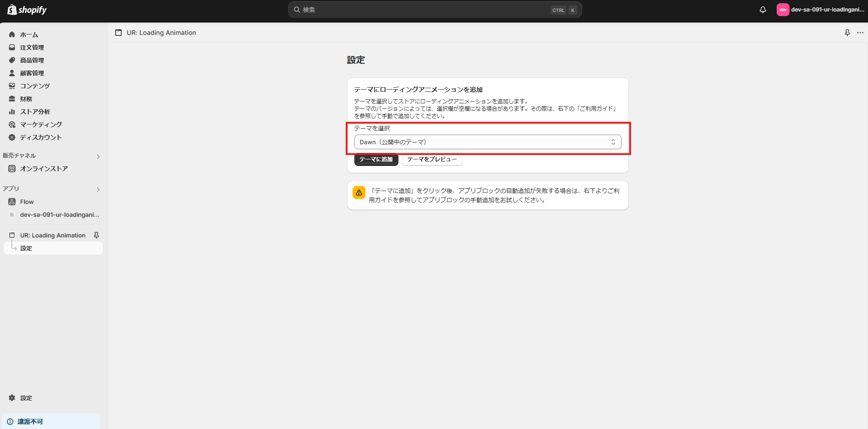Image resolution: width=868 pixels, height=429 pixels.
Task: Unpin UR: Loading Animation in the sidebar
Action: click(96, 235)
